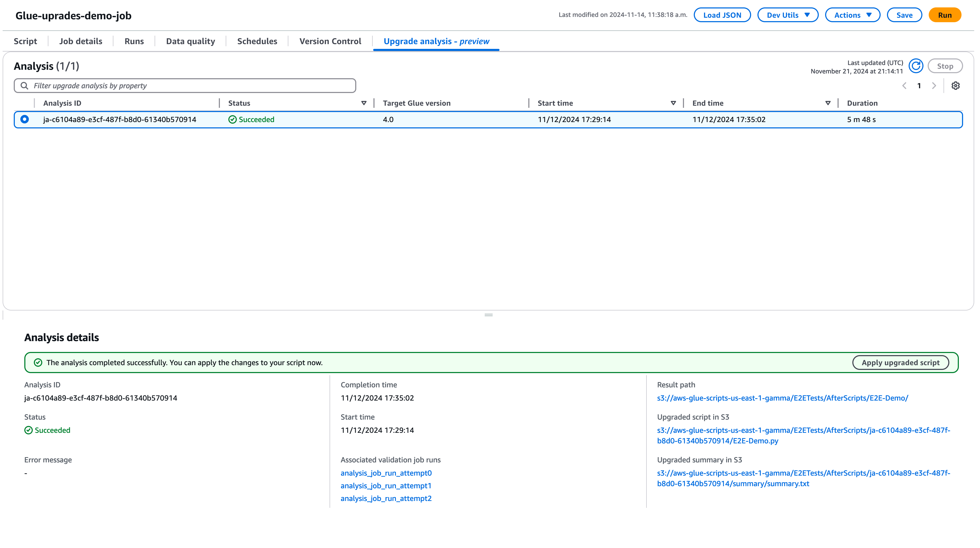980x548 pixels.
Task: Navigate to previous page using back arrow
Action: click(905, 86)
